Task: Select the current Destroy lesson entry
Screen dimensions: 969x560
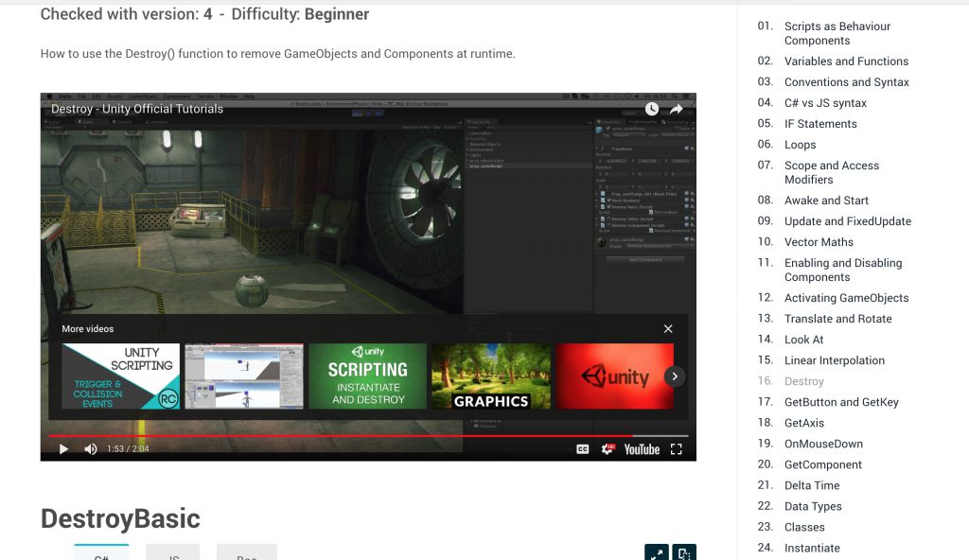Action: tap(804, 381)
